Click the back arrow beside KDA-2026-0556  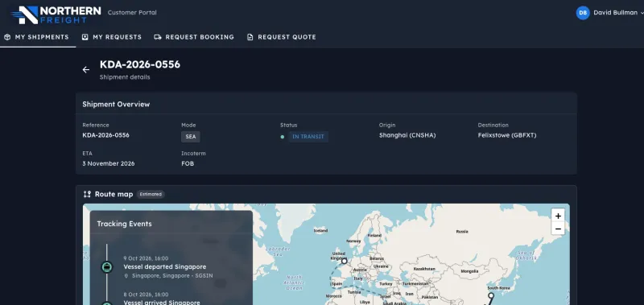click(86, 70)
